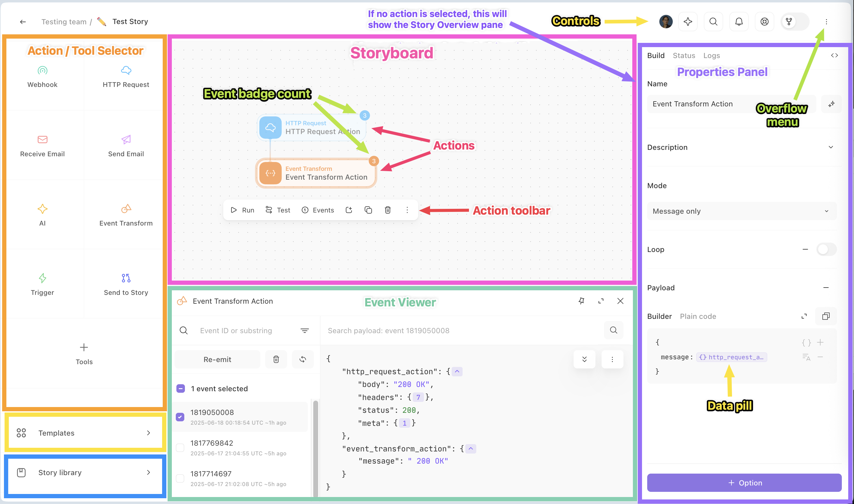854x504 pixels.
Task: Select the Webhook action
Action: [42, 77]
